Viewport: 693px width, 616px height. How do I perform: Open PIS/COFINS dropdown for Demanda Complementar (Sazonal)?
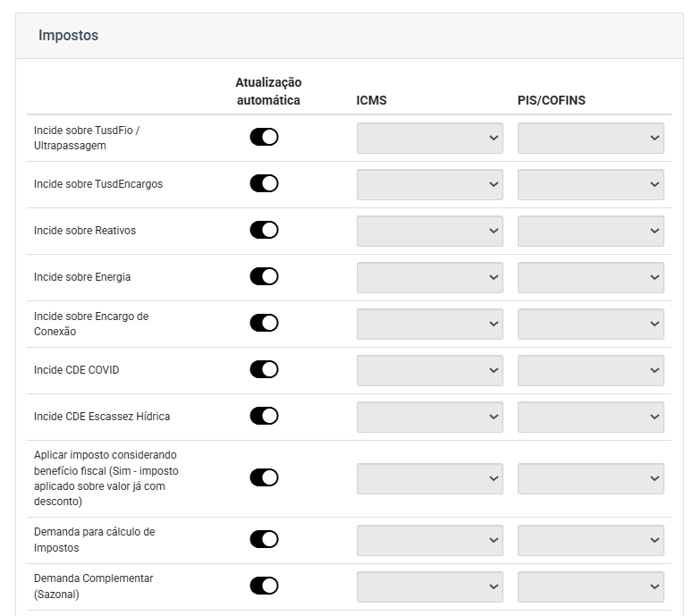click(590, 586)
